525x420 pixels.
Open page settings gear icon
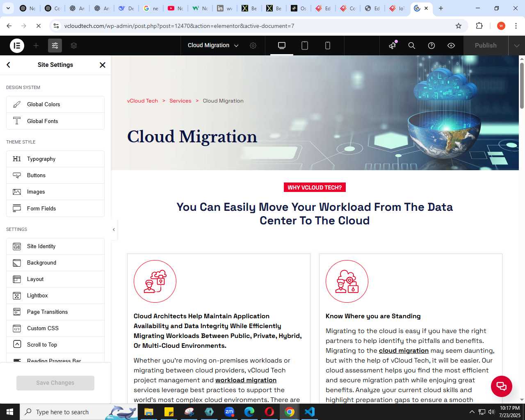coord(253,46)
